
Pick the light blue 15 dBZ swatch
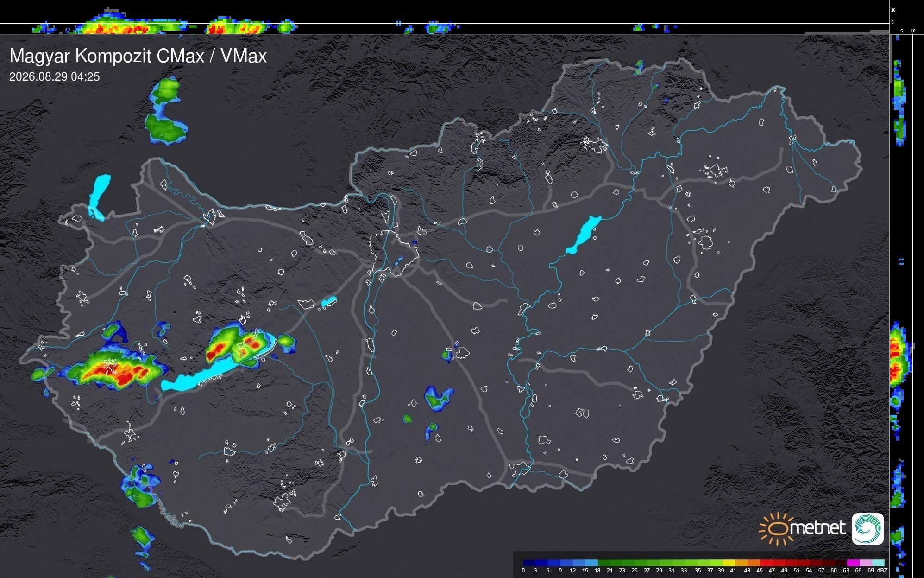point(592,563)
